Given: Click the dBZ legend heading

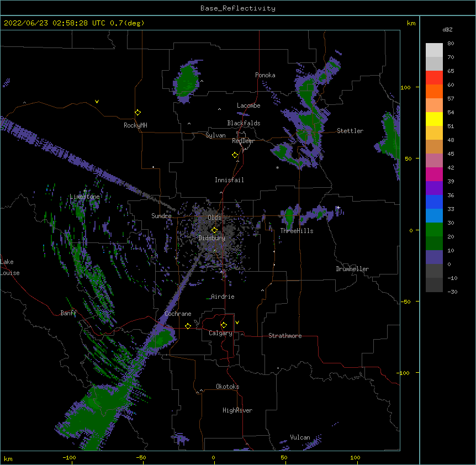Looking at the screenshot, I should (447, 30).
